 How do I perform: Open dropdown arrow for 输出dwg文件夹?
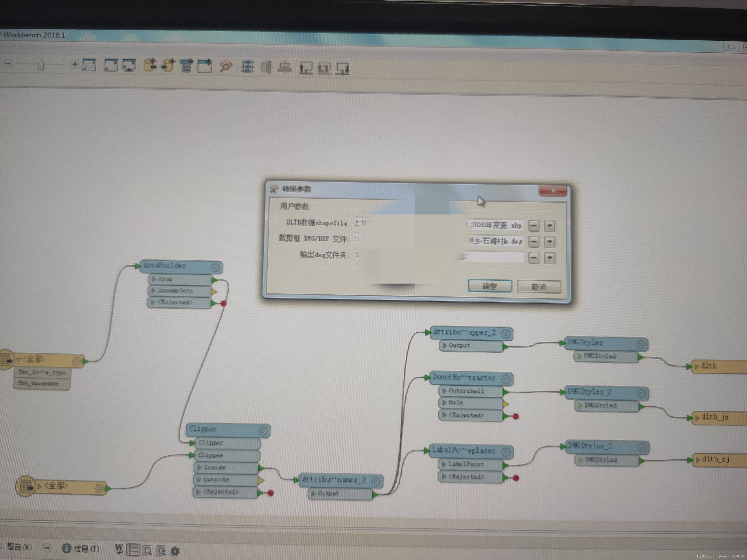tap(549, 258)
